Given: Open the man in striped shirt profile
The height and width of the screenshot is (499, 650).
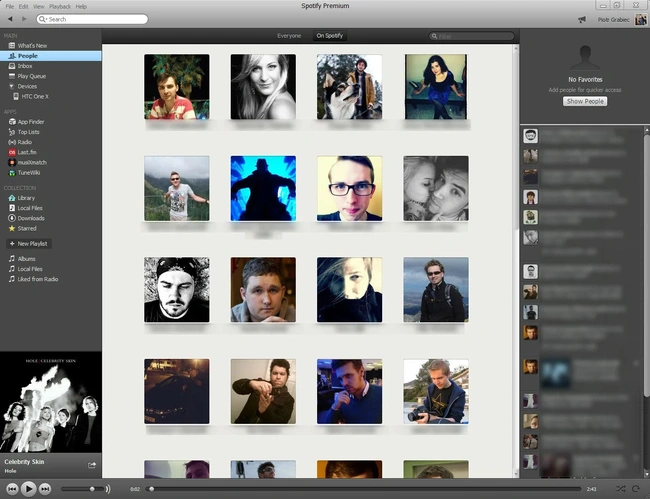Looking at the screenshot, I should point(177,87).
